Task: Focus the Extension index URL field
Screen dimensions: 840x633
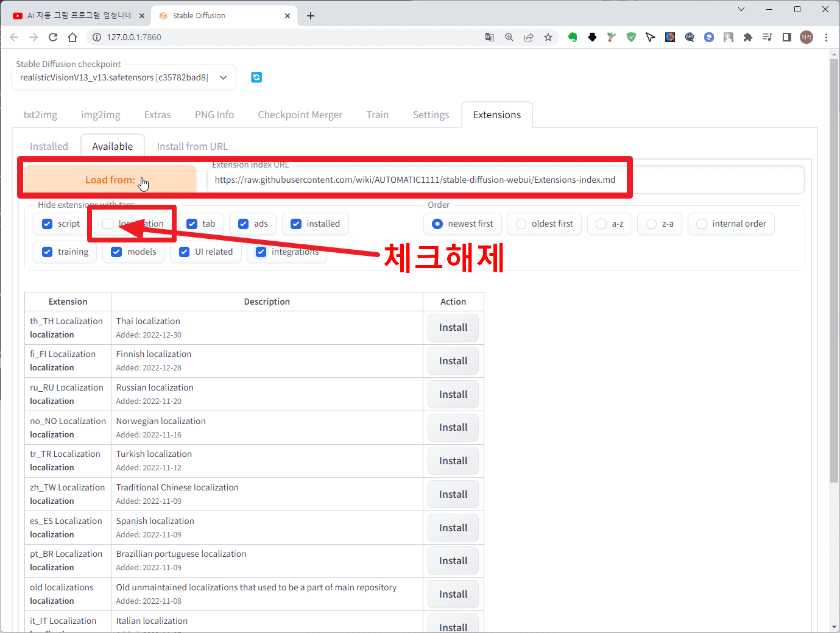Action: point(506,180)
